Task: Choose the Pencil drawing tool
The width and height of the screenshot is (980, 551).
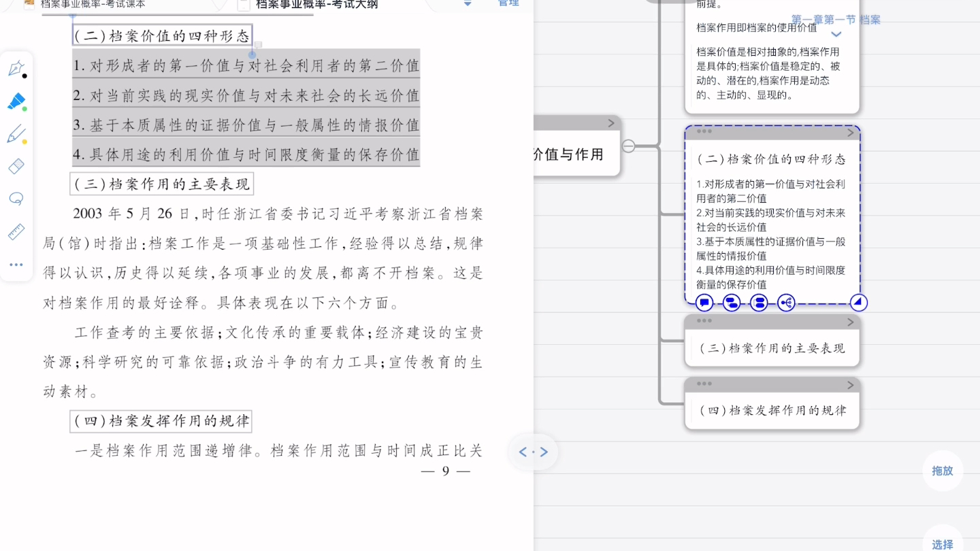Action: [x=16, y=133]
